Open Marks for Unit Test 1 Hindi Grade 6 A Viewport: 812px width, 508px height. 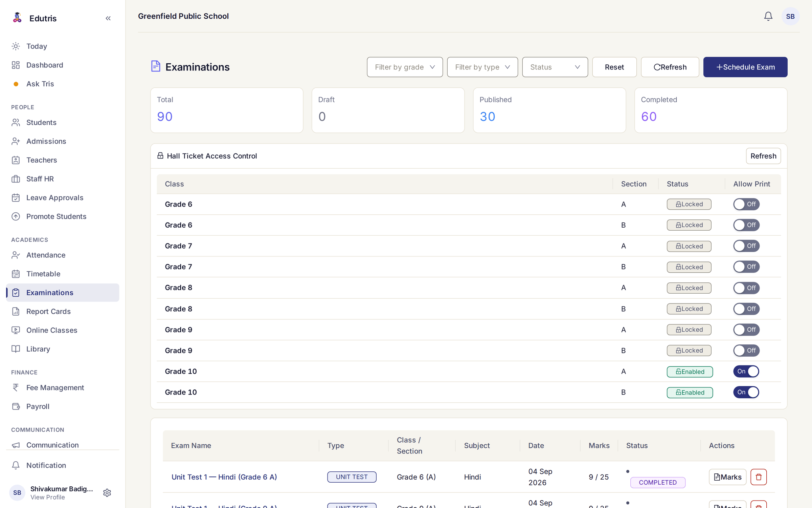point(727,477)
